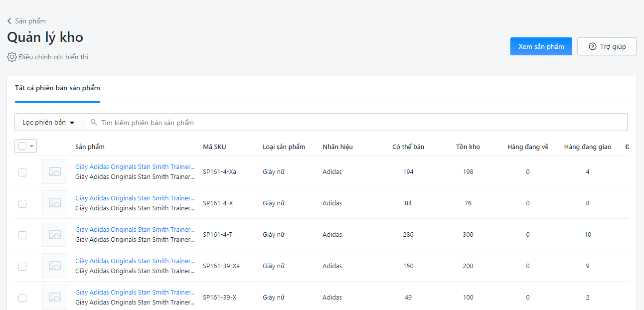This screenshot has height=310, width=644.
Task: Switch to Tất cả phiên bản sản phẩm tab
Action: point(57,88)
